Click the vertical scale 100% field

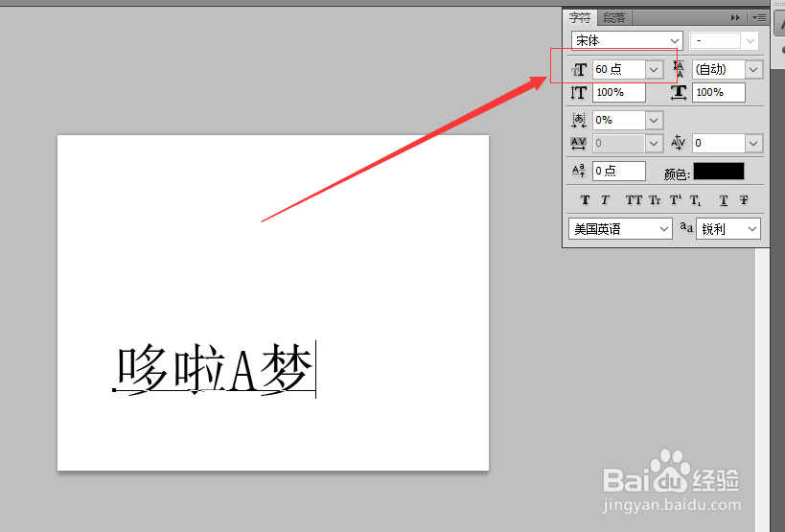coord(619,93)
